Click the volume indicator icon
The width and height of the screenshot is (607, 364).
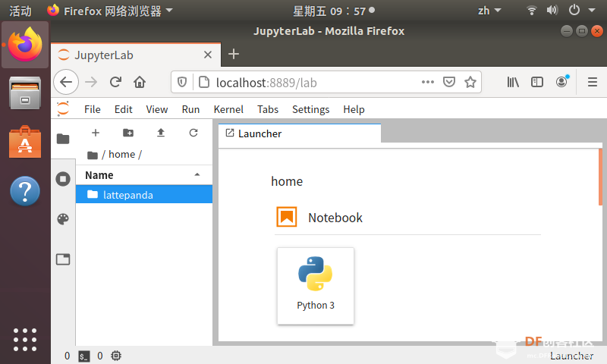[552, 11]
